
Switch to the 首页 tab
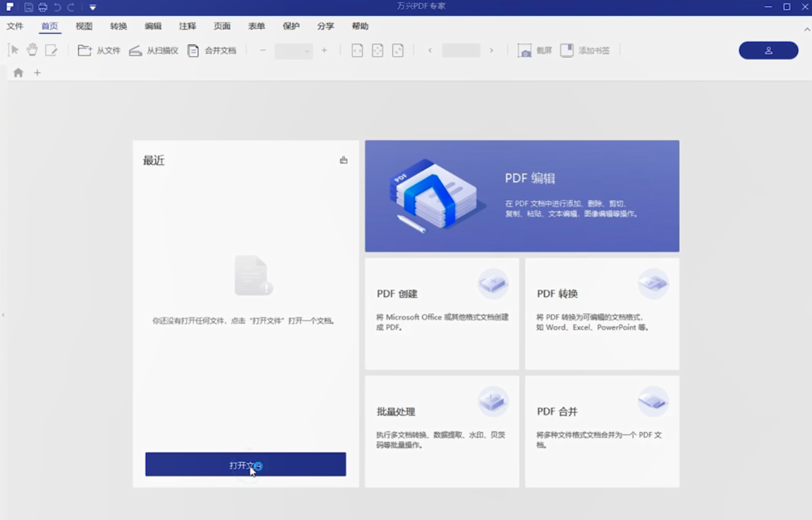coord(50,26)
